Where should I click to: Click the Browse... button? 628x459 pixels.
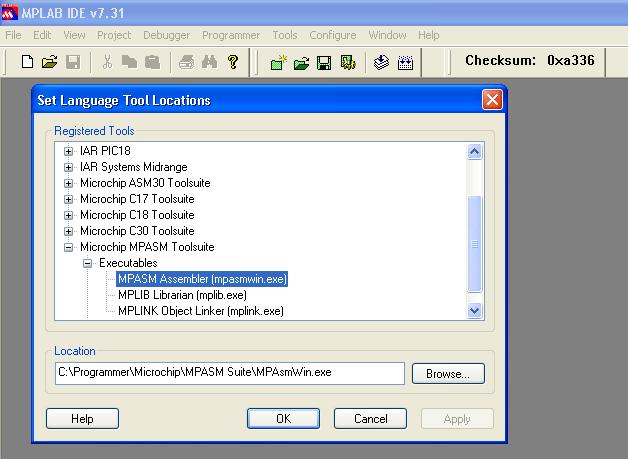click(x=448, y=374)
